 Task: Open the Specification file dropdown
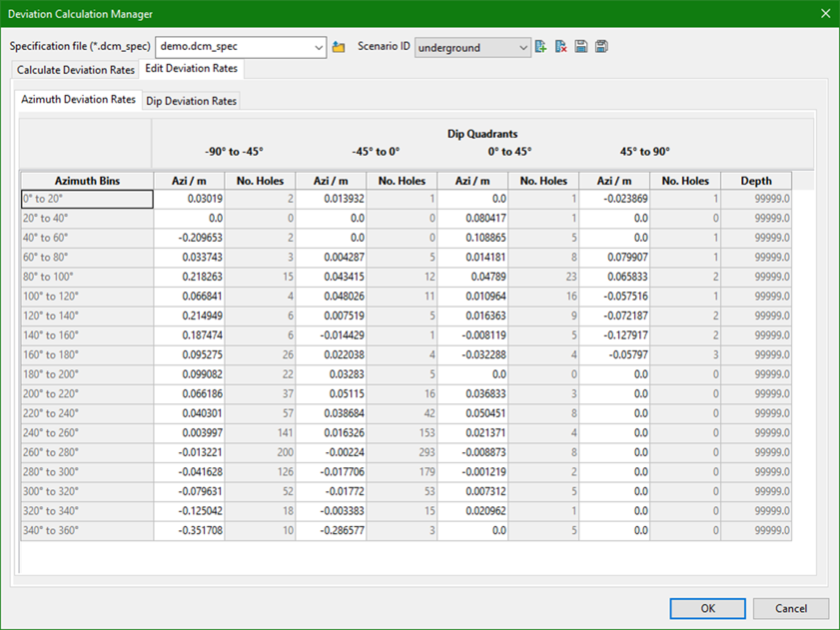coord(319,47)
